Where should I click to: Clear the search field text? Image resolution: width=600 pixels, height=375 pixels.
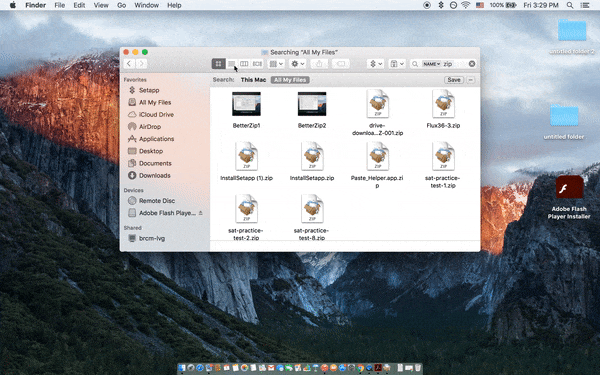[x=472, y=64]
